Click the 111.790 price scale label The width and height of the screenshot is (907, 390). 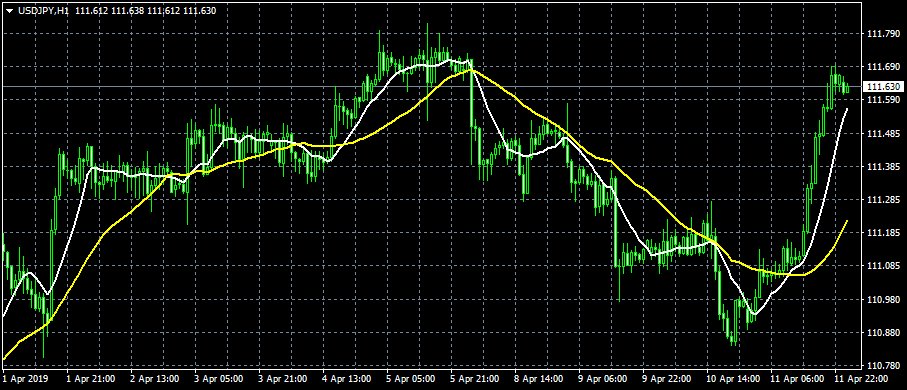tap(882, 34)
